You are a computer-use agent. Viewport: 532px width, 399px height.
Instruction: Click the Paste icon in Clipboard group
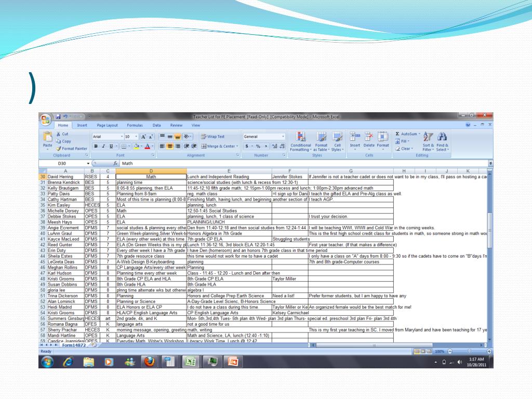click(x=47, y=138)
